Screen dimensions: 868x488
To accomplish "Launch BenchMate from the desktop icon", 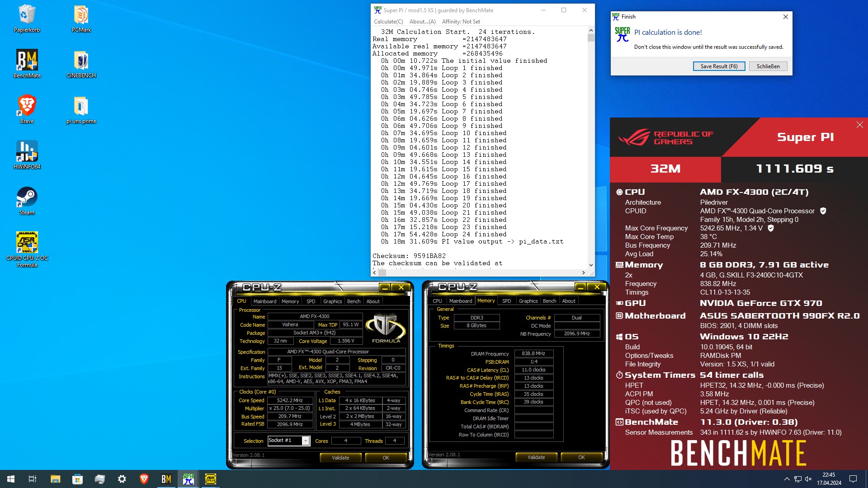I will tap(27, 64).
